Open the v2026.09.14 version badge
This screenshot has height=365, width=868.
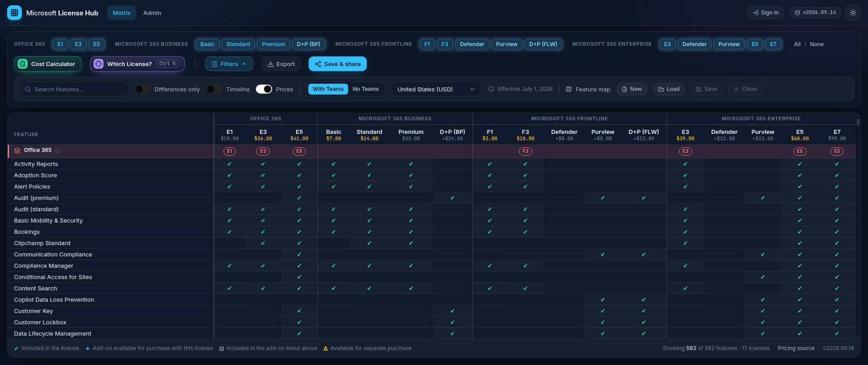815,13
